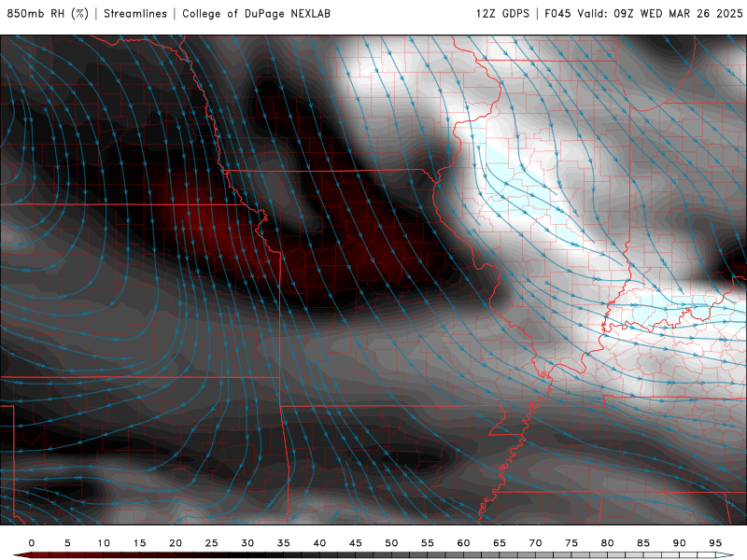
Task: Click the "850mb RH (%)" title text
Action: point(48,14)
